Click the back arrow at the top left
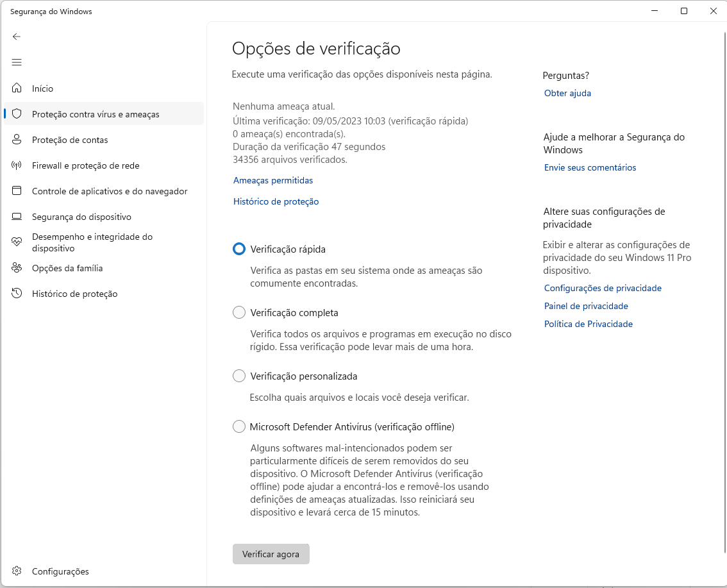This screenshot has width=727, height=588. pyautogui.click(x=17, y=37)
